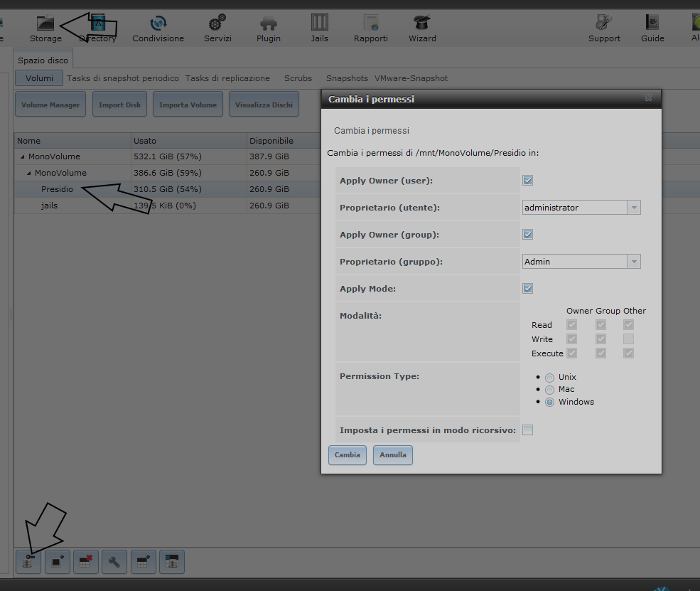Click the change permissions key icon

coord(28,562)
